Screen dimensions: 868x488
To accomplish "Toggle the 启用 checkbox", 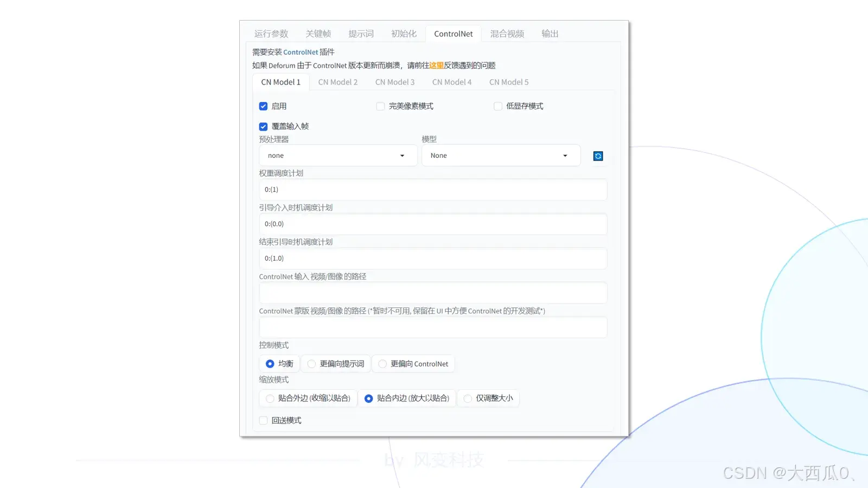I will pos(263,106).
